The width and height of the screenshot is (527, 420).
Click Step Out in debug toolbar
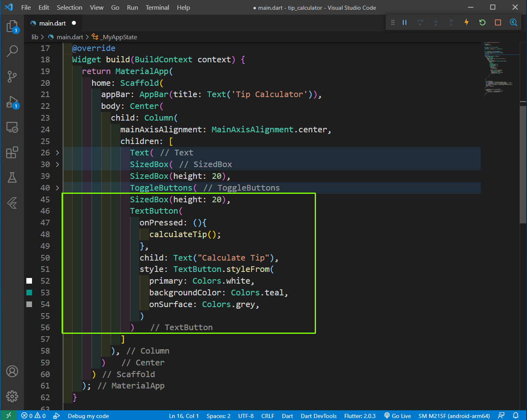click(451, 22)
